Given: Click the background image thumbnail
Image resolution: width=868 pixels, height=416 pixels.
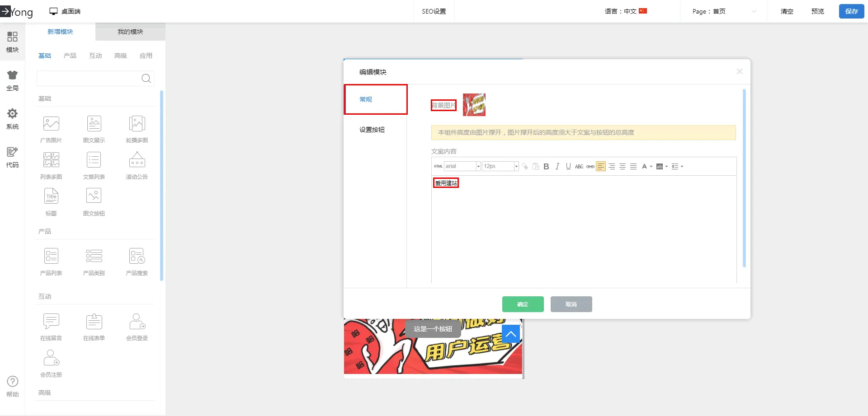Looking at the screenshot, I should point(474,105).
